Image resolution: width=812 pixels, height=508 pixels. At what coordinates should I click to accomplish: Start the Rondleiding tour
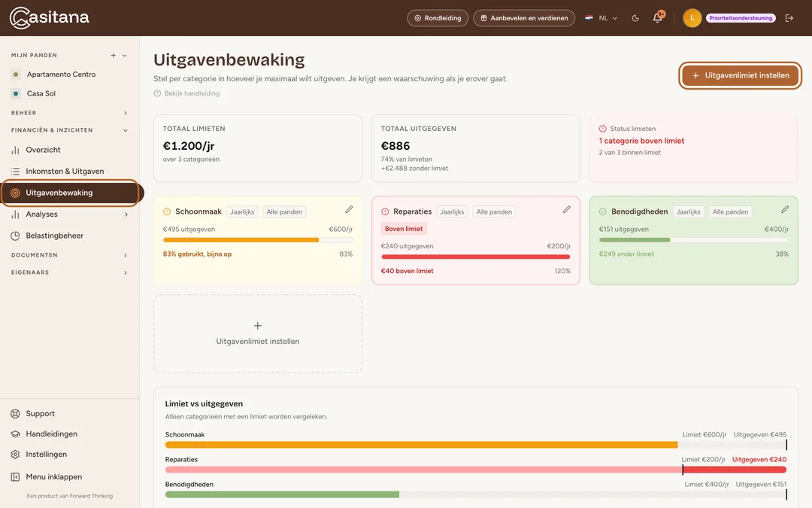point(438,18)
